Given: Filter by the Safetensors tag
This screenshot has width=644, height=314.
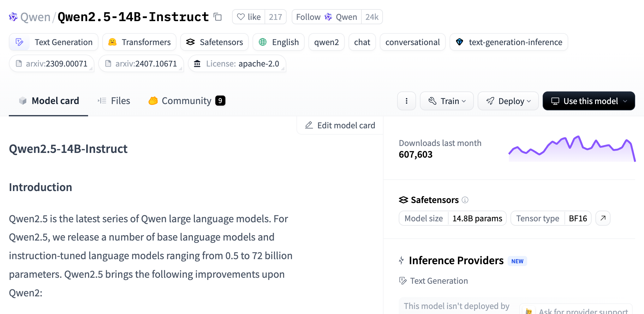Looking at the screenshot, I should [214, 42].
